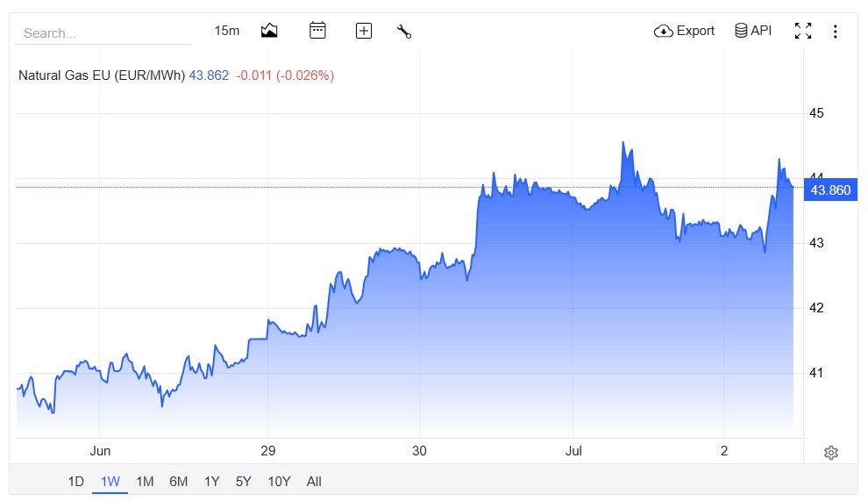This screenshot has width=868, height=501.
Task: Open the chart type icon
Action: [x=269, y=31]
